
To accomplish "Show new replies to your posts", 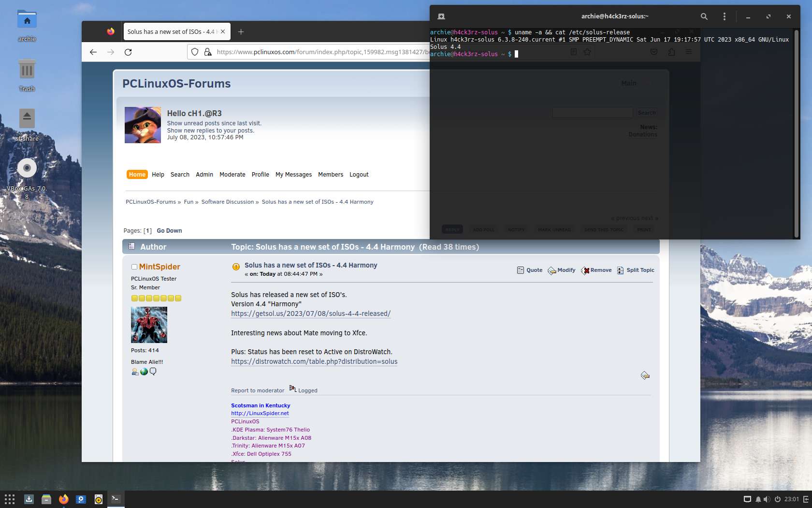I will pos(210,131).
